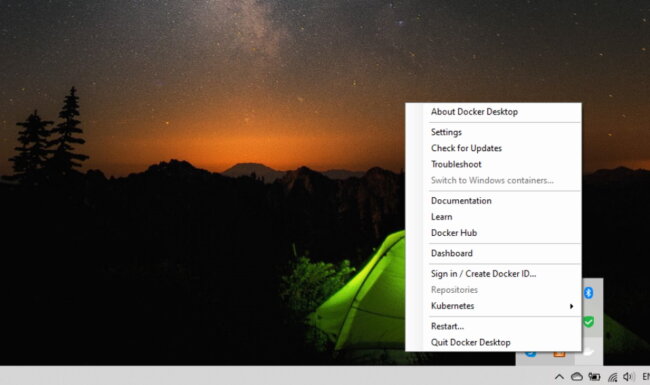Expand the Kubernetes submenu arrow

[x=571, y=306]
